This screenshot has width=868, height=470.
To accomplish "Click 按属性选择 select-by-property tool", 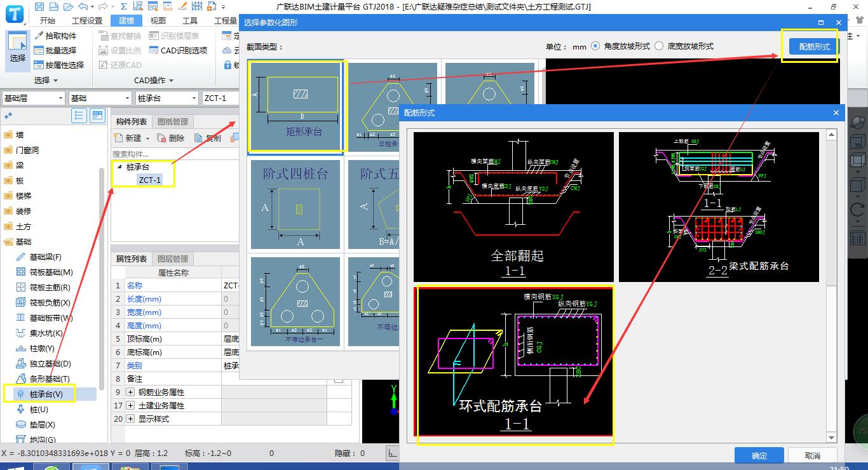I will point(60,65).
